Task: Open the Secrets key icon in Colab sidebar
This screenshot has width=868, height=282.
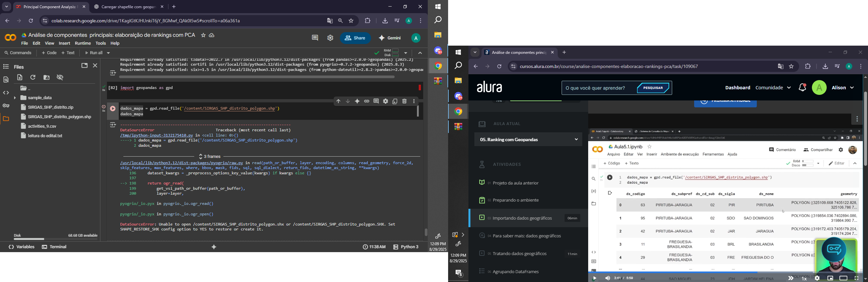Action: pyautogui.click(x=6, y=106)
